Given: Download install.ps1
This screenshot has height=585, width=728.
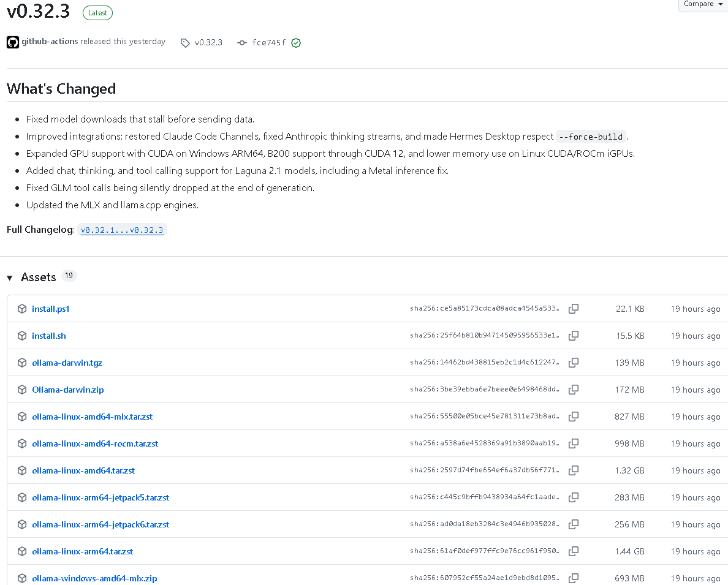Looking at the screenshot, I should [x=51, y=309].
